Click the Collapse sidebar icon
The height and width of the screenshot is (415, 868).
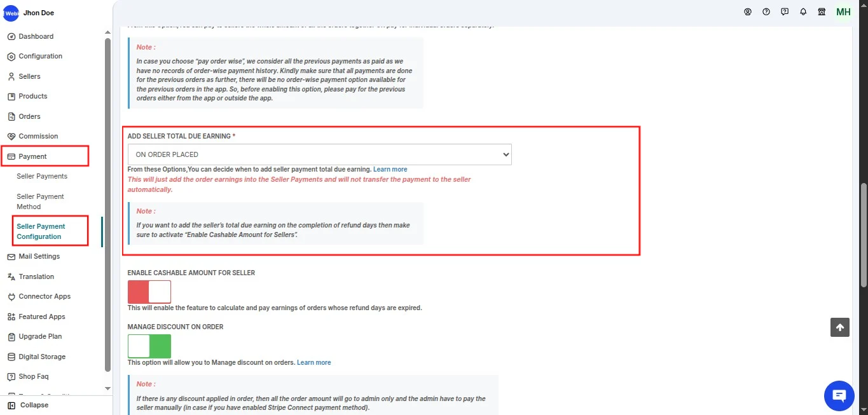[x=11, y=405]
